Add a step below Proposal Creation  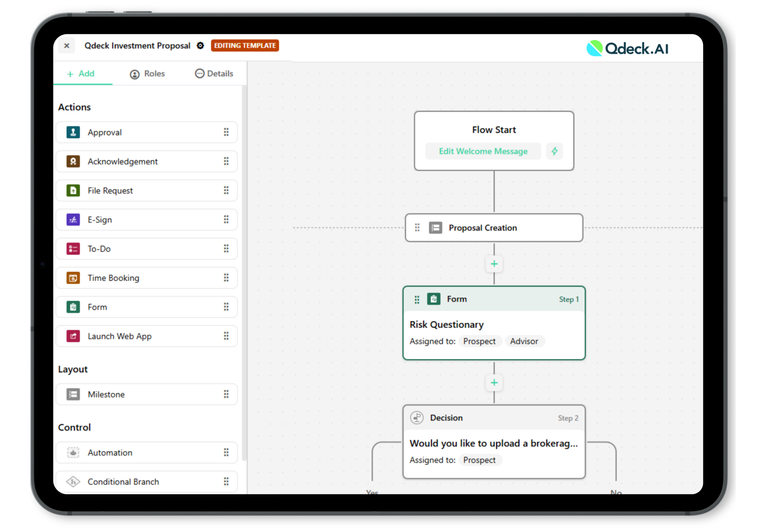pyautogui.click(x=494, y=264)
